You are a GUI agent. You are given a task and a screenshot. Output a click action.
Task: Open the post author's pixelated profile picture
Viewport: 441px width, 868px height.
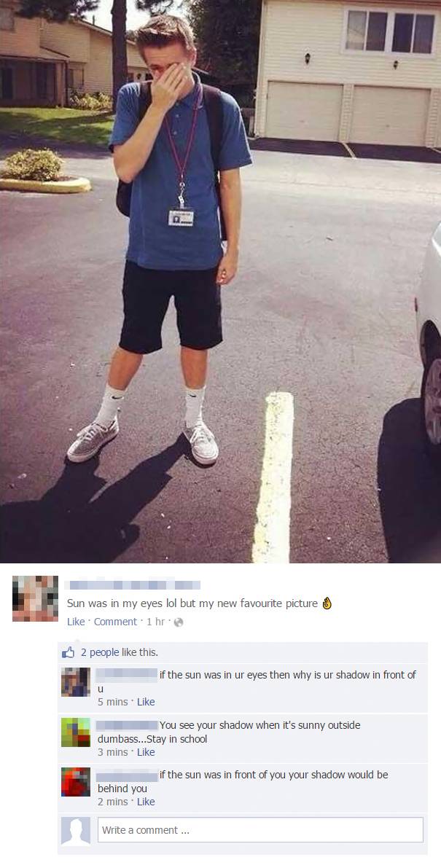pos(36,598)
